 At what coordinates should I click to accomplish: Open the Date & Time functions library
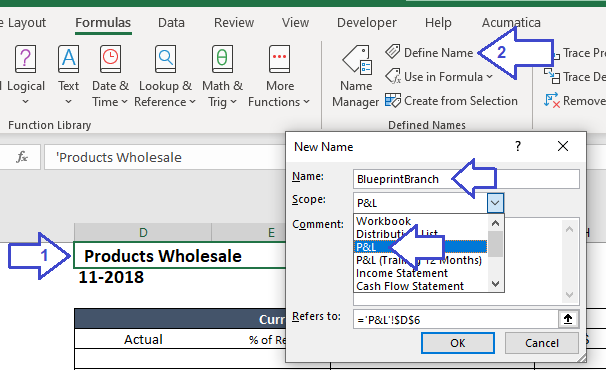(110, 75)
